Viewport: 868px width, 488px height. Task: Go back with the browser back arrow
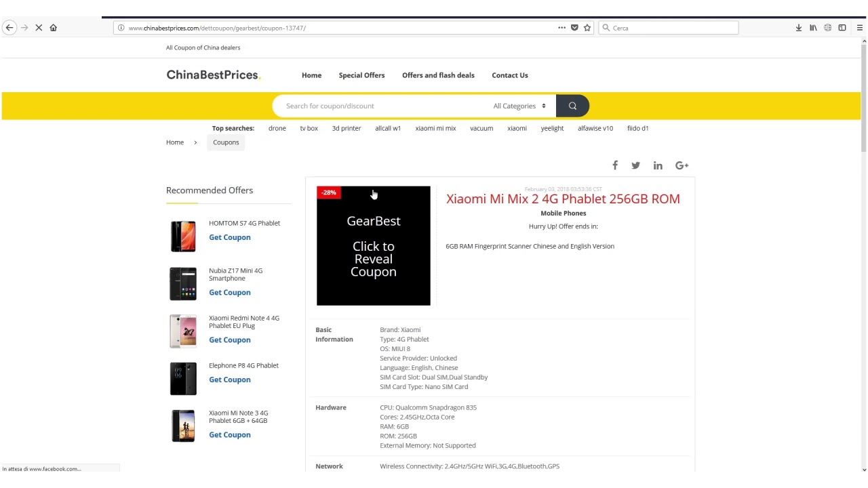(9, 28)
